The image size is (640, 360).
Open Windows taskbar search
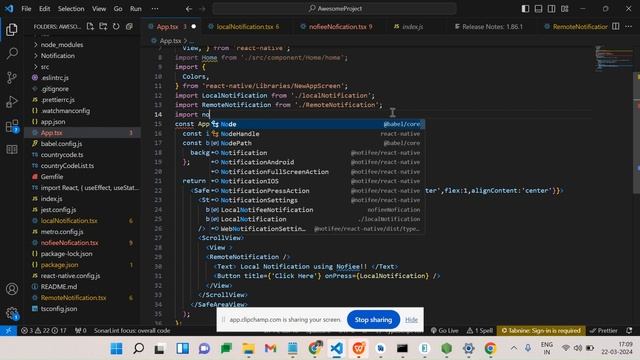click(138, 348)
